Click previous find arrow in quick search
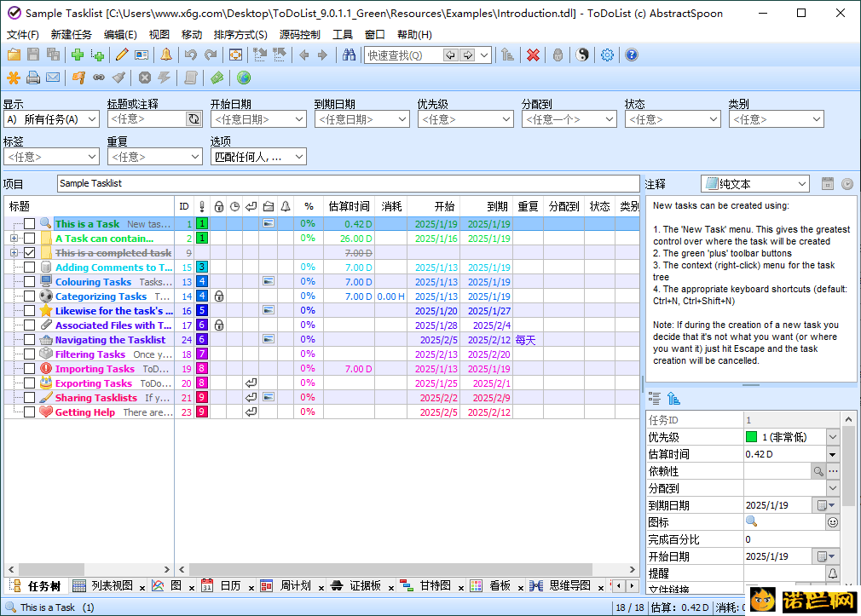This screenshot has width=861, height=616. (451, 55)
